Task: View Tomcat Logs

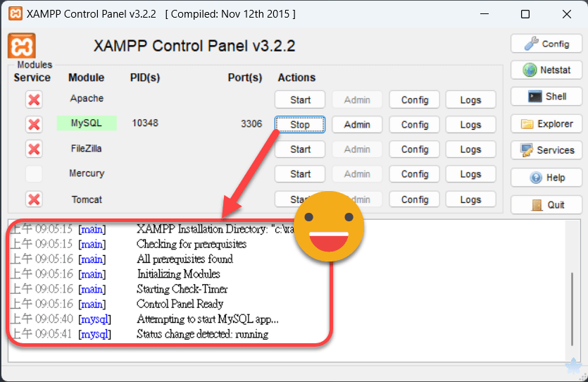Action: pyautogui.click(x=470, y=199)
